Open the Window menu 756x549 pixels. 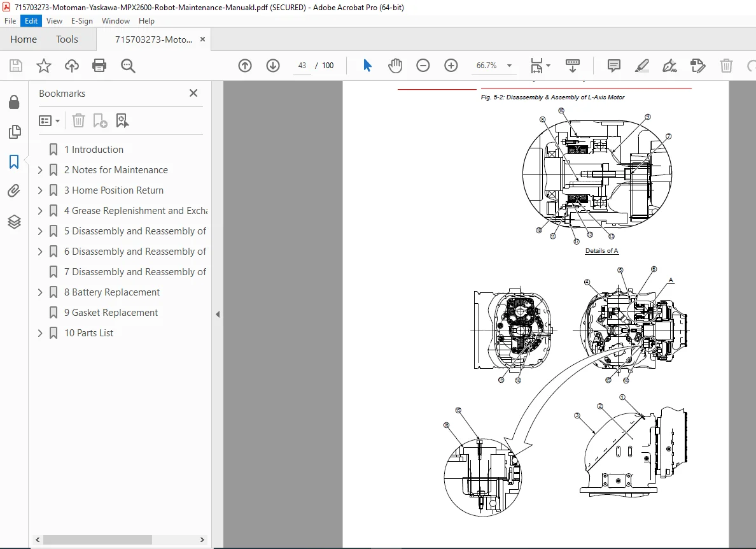[x=116, y=21]
